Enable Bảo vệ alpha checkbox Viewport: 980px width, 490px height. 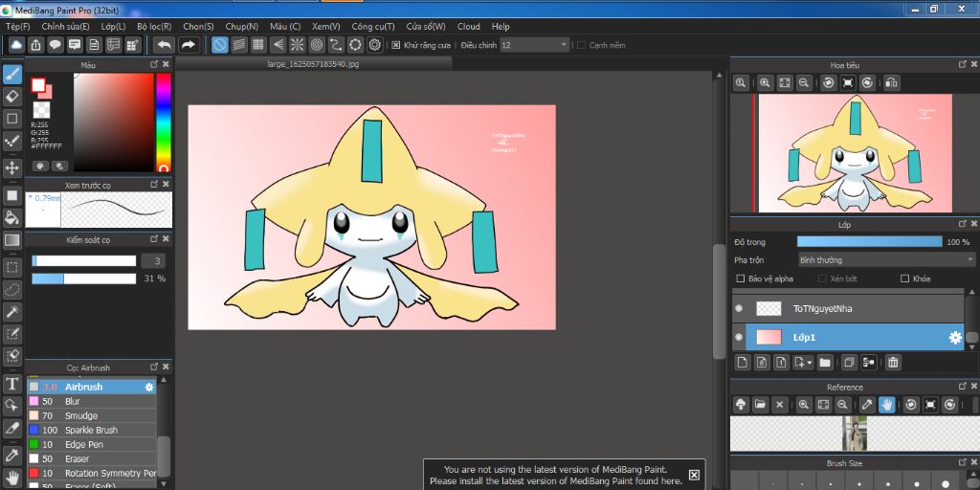click(741, 278)
